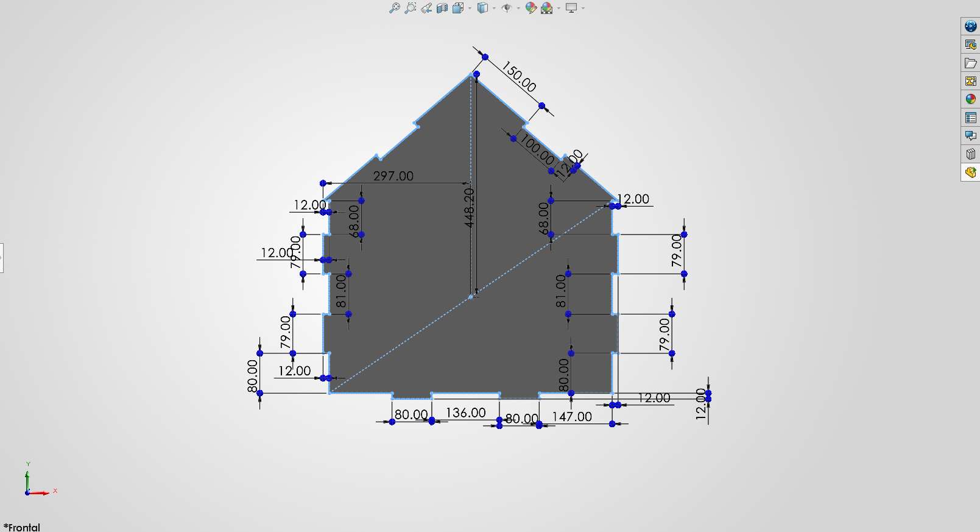
Task: Click the Display Style cube icon
Action: pos(482,8)
